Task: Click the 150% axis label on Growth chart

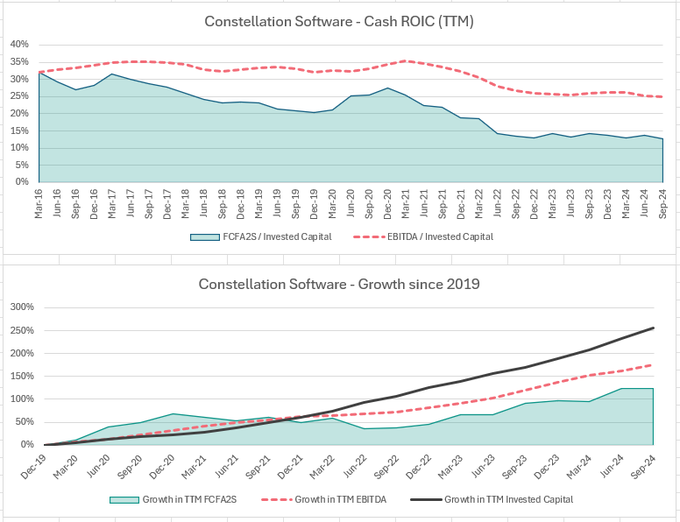Action: click(x=22, y=376)
